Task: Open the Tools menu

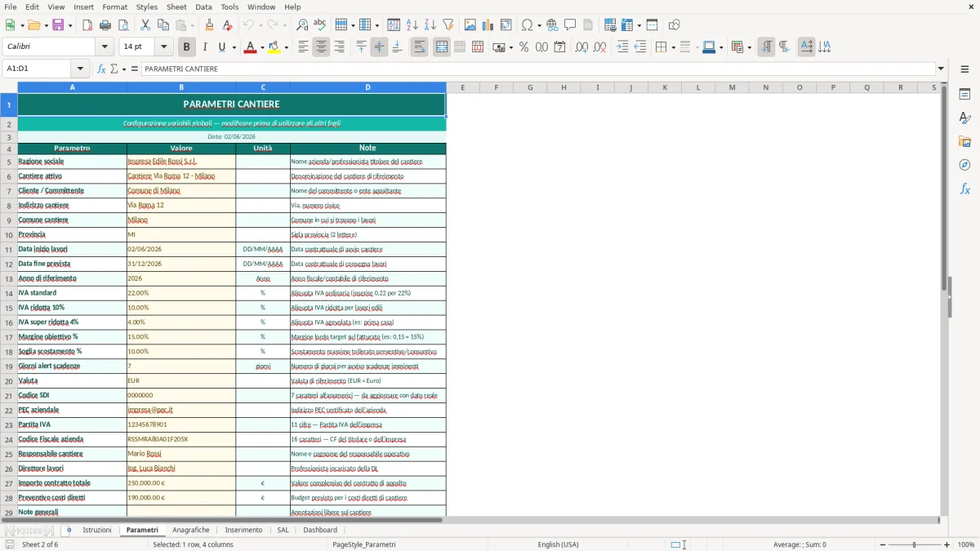Action: click(229, 7)
